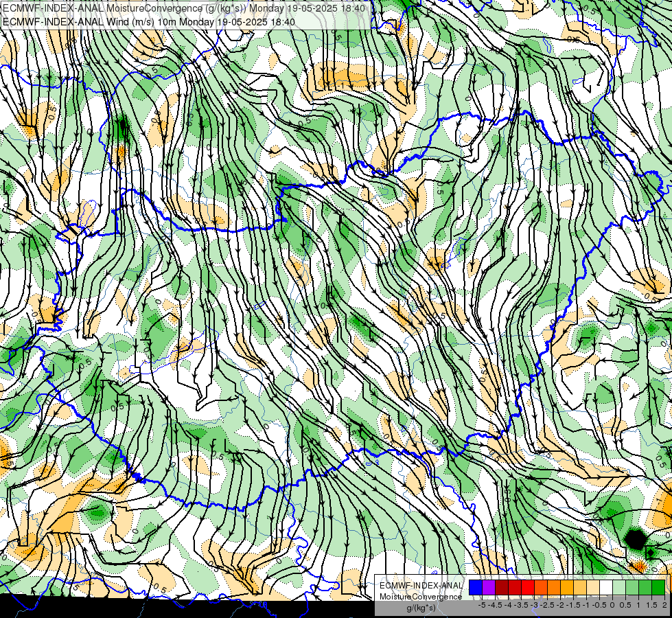The image size is (672, 618).
Task: Pick the palest green swatch right of 0
Action: [619, 588]
